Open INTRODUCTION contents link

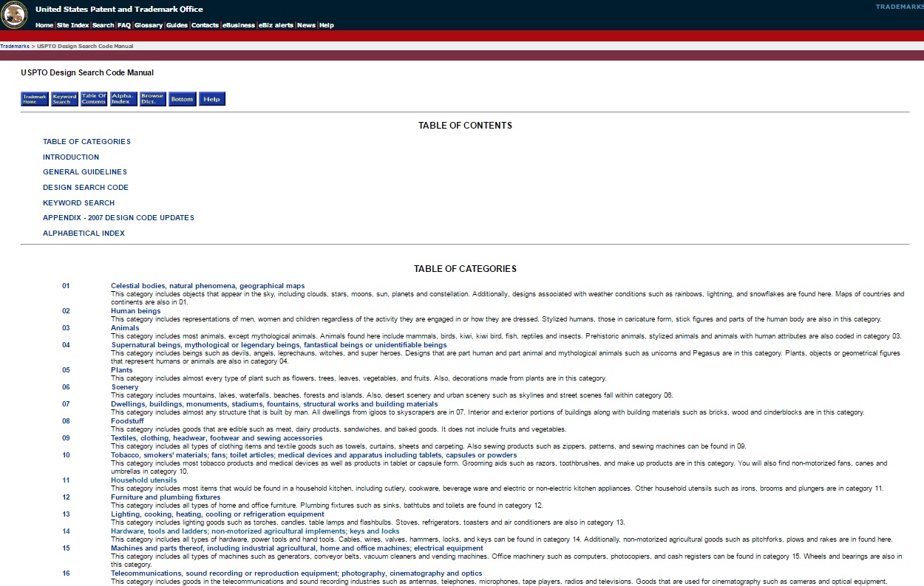point(71,157)
